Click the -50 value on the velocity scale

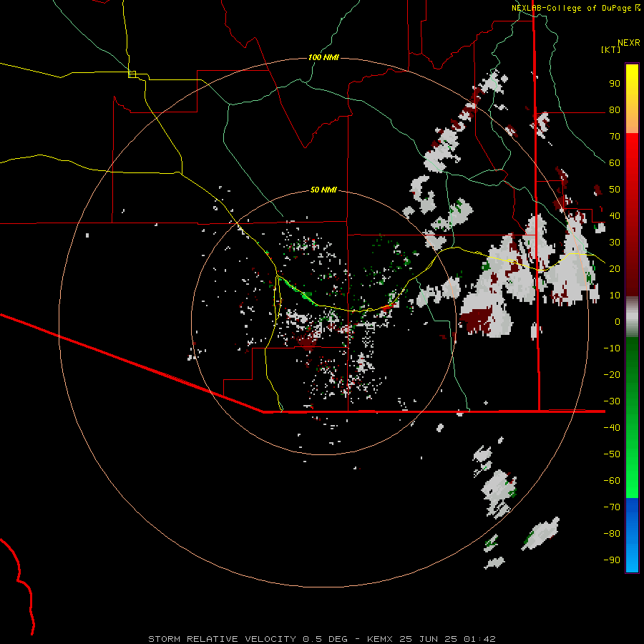[612, 454]
